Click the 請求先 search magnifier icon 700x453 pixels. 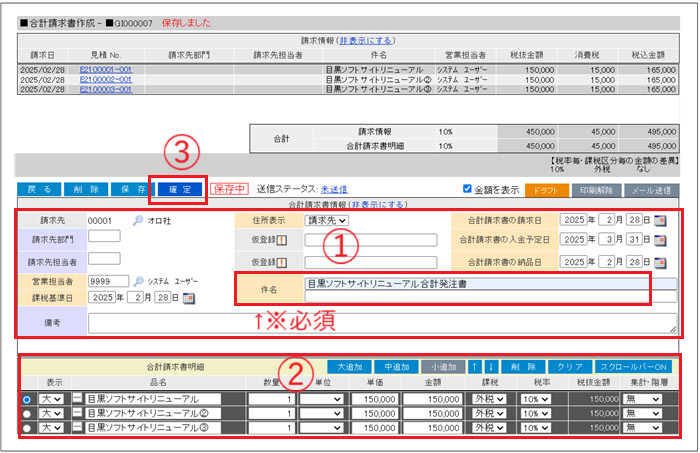[138, 221]
